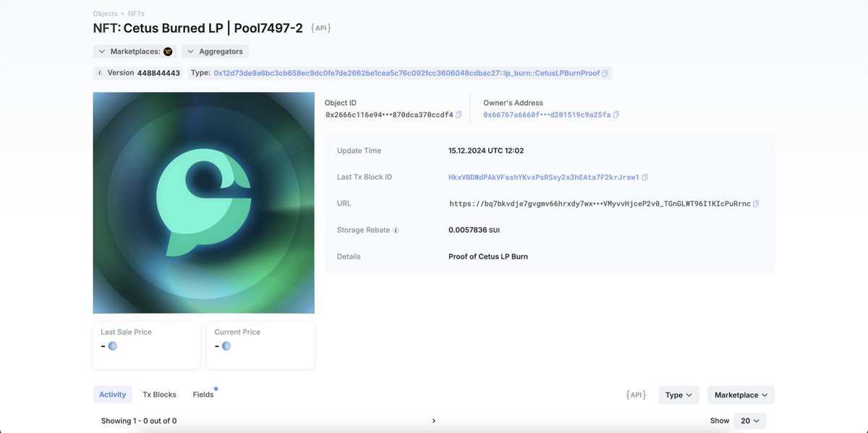Select the 'Proof of Cetus LP Burn' details text
This screenshot has height=433, width=868.
(488, 256)
